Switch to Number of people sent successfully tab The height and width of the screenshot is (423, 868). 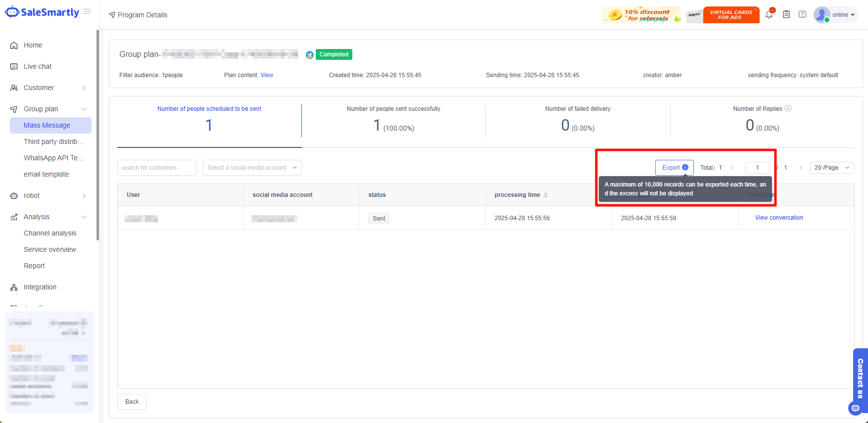pyautogui.click(x=393, y=121)
